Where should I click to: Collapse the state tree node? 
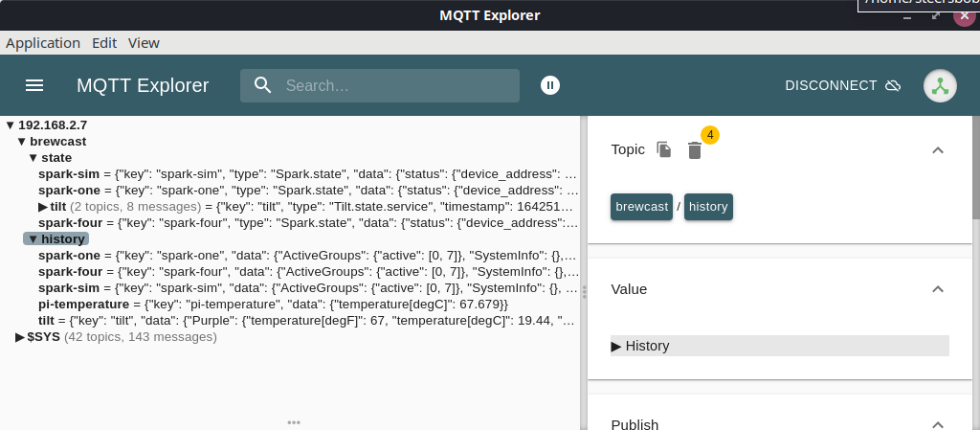click(x=33, y=157)
